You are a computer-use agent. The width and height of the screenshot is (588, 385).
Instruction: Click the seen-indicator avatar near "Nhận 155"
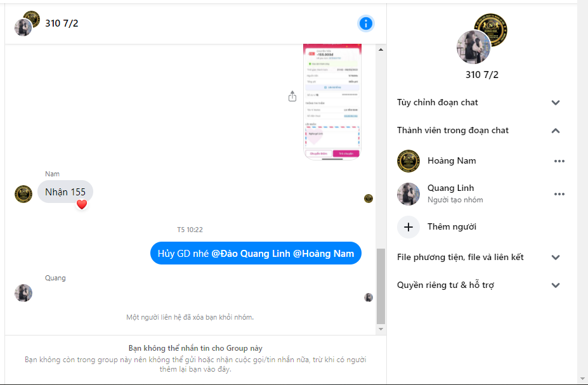click(x=369, y=198)
